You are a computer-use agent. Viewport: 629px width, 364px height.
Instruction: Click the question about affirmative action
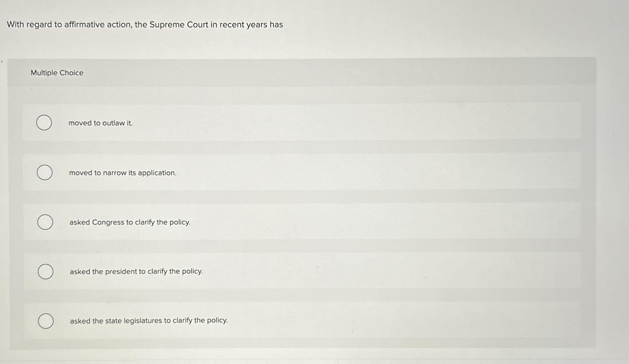click(x=145, y=25)
